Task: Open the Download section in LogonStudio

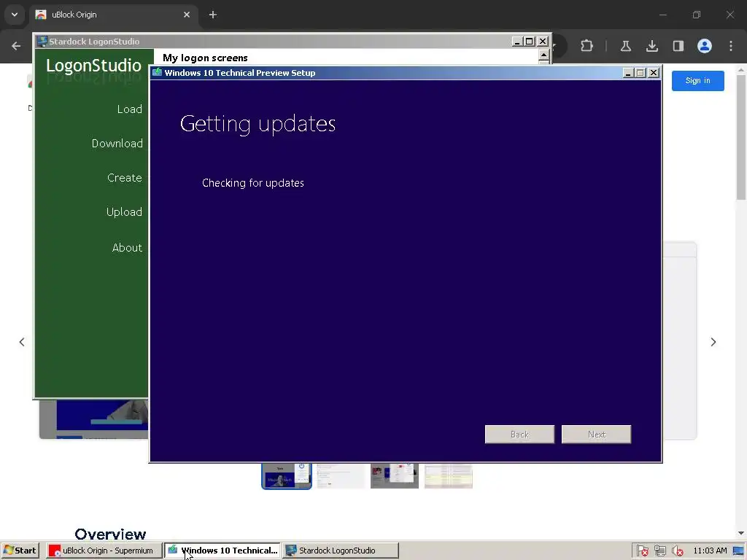Action: tap(117, 144)
